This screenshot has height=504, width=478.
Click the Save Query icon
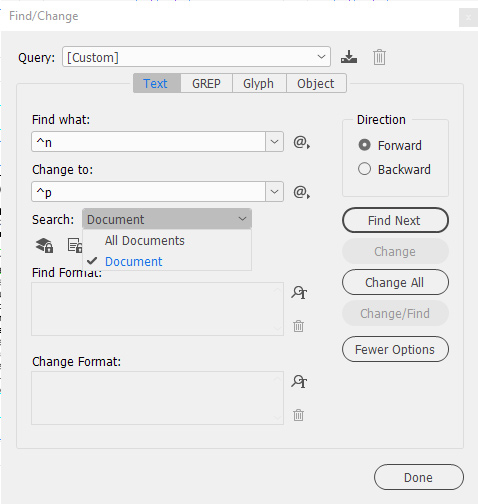349,57
